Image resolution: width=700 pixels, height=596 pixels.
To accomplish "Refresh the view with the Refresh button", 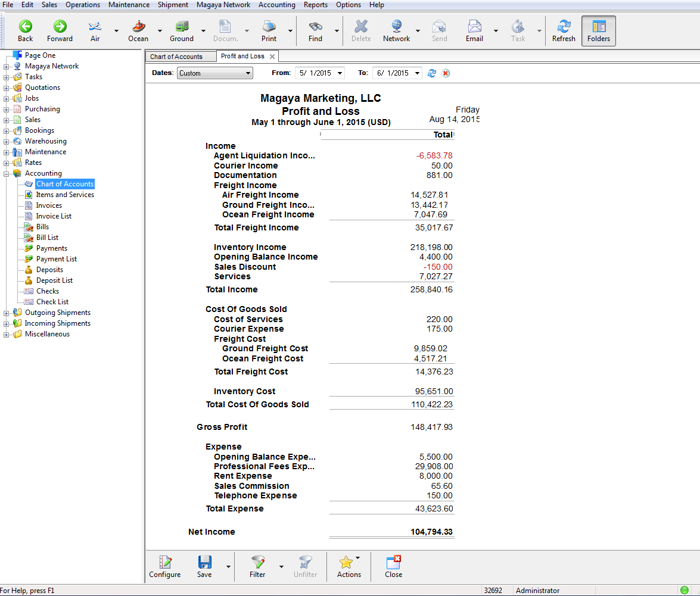I will coord(564,31).
